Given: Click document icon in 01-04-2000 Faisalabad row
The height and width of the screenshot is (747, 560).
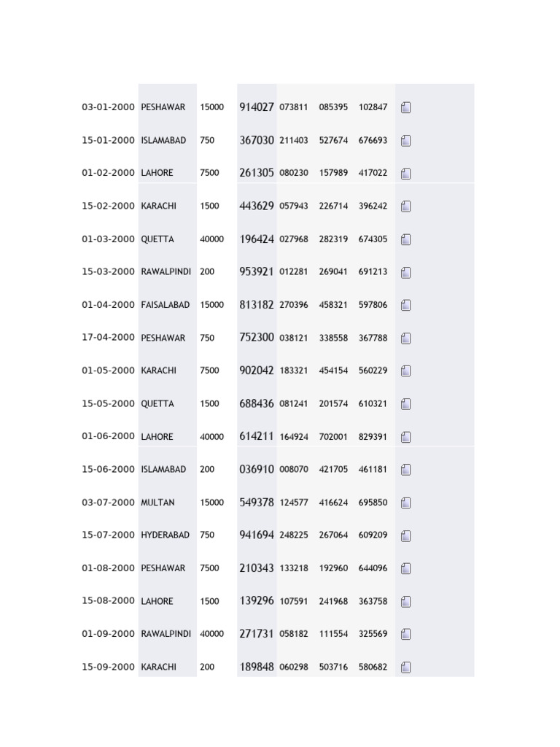Looking at the screenshot, I should pyautogui.click(x=405, y=305).
